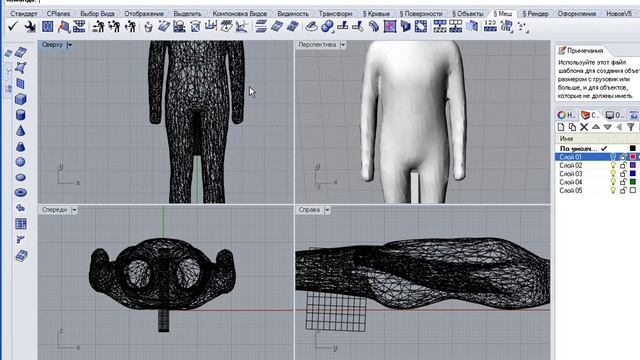Toggle visibility bulb of Слой 04
640x360 pixels.
(613, 182)
